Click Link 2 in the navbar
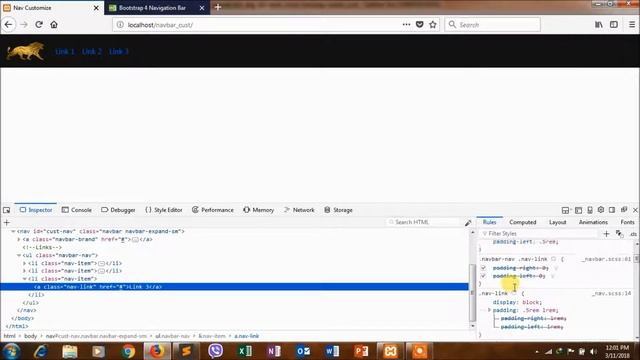Image resolution: width=640 pixels, height=360 pixels. tap(92, 51)
